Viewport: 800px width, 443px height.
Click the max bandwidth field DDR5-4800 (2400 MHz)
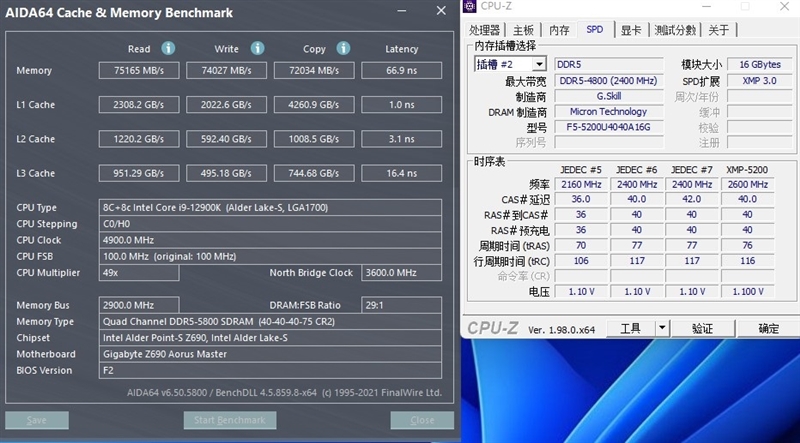click(609, 81)
